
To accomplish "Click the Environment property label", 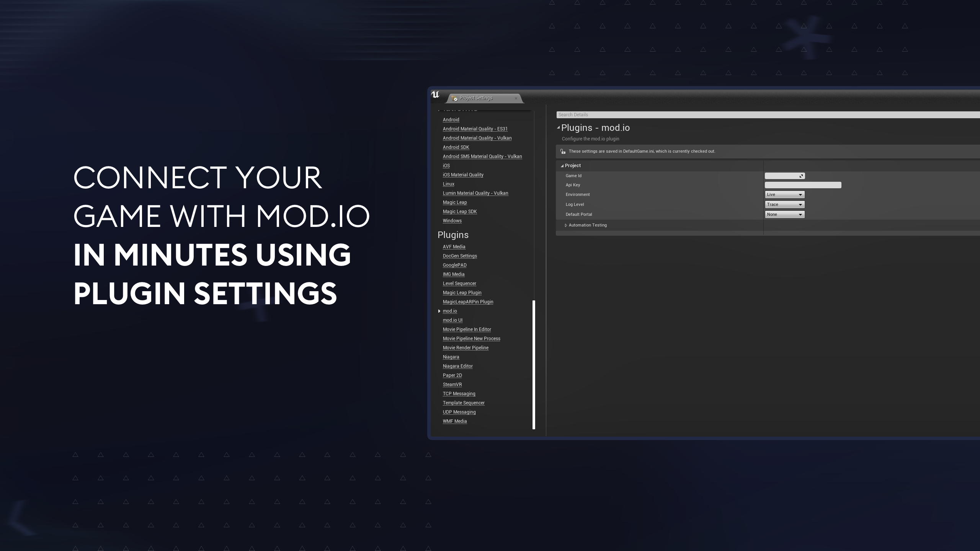I will click(578, 195).
